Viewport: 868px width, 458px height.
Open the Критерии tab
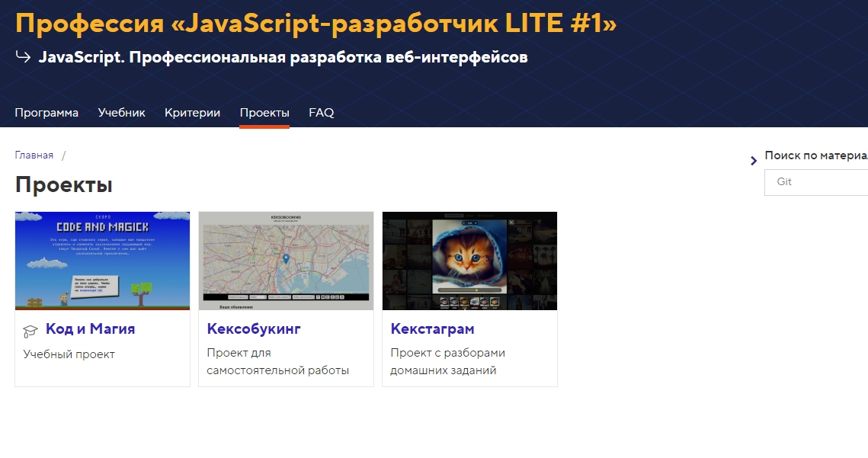point(192,113)
